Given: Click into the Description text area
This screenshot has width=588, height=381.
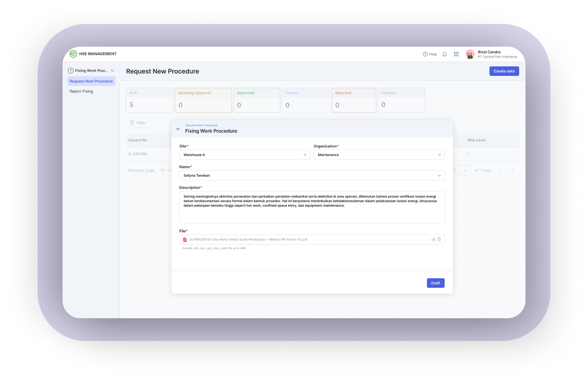Looking at the screenshot, I should (x=312, y=208).
